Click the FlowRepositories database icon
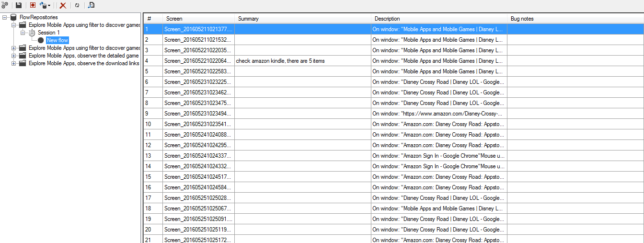 pyautogui.click(x=13, y=18)
